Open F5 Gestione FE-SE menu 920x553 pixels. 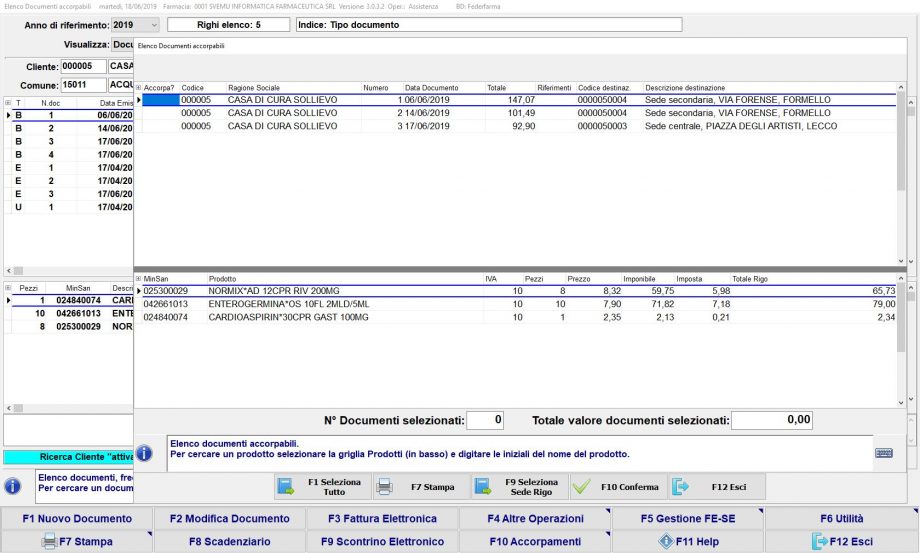688,519
